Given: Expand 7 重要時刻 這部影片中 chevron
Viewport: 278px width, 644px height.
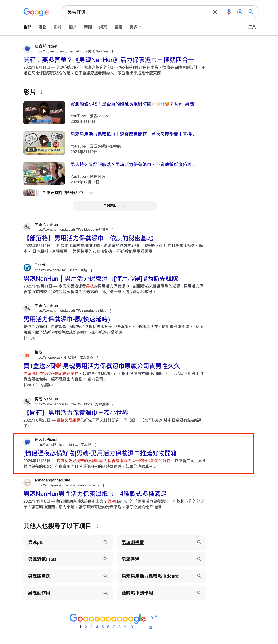Looking at the screenshot, I should pos(91,193).
